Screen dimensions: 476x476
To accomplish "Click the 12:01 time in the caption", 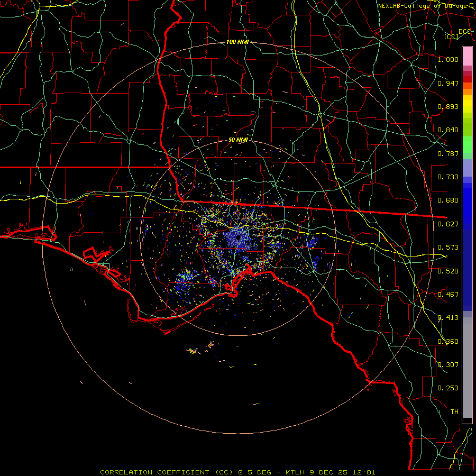I will point(364,472).
